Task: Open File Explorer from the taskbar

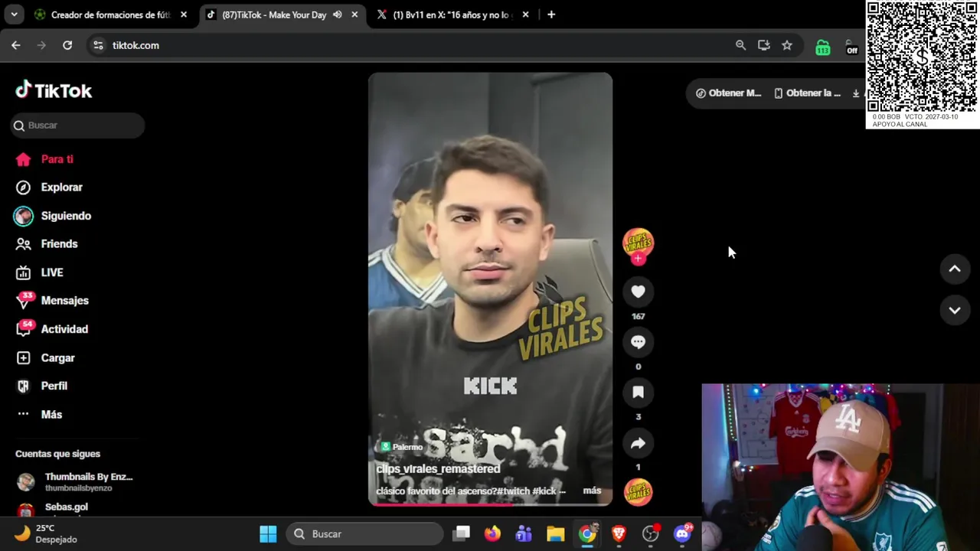Action: coord(555,534)
